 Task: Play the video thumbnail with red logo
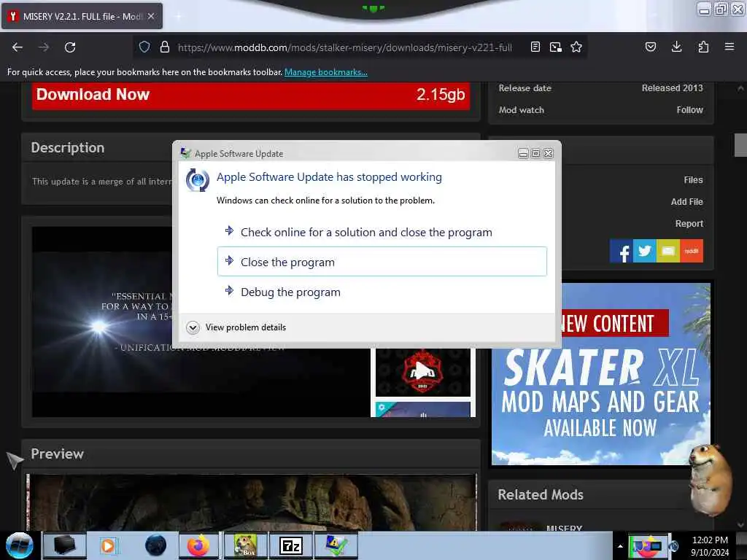[422, 373]
